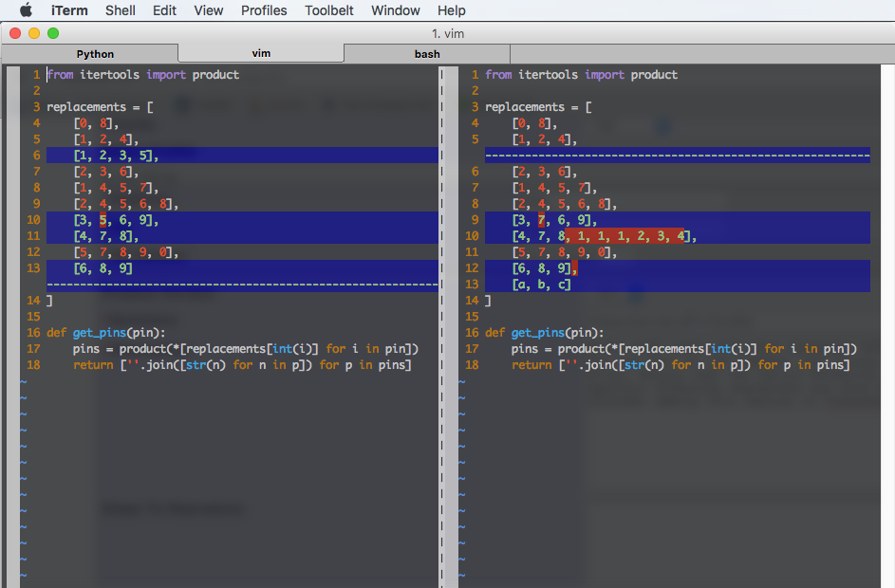Close the iTerm window with red button
This screenshot has width=895, height=588.
click(15, 33)
